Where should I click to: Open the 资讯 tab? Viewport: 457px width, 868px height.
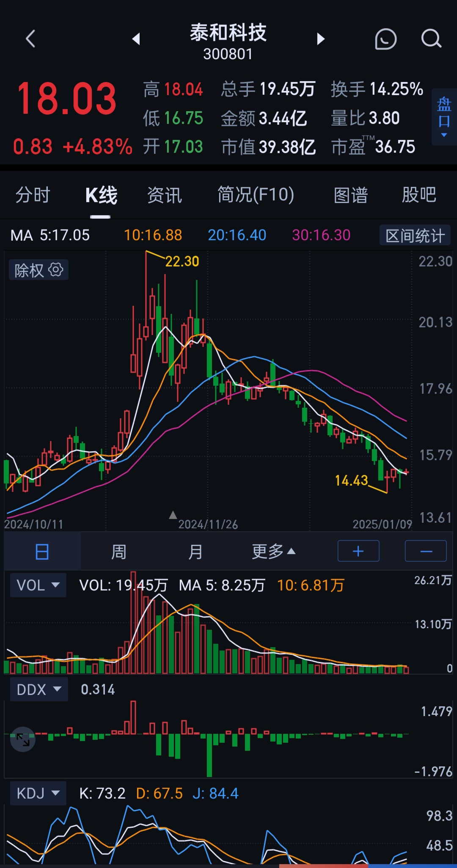[165, 195]
